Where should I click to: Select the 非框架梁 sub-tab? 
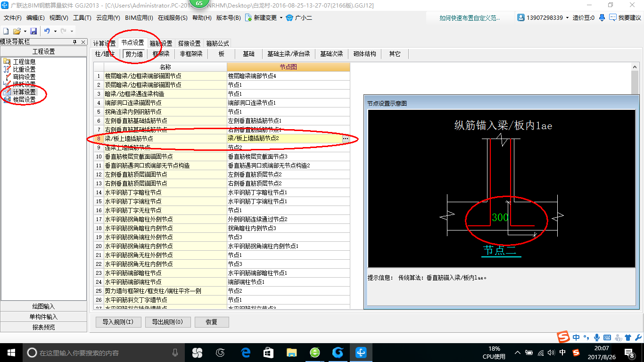point(191,54)
